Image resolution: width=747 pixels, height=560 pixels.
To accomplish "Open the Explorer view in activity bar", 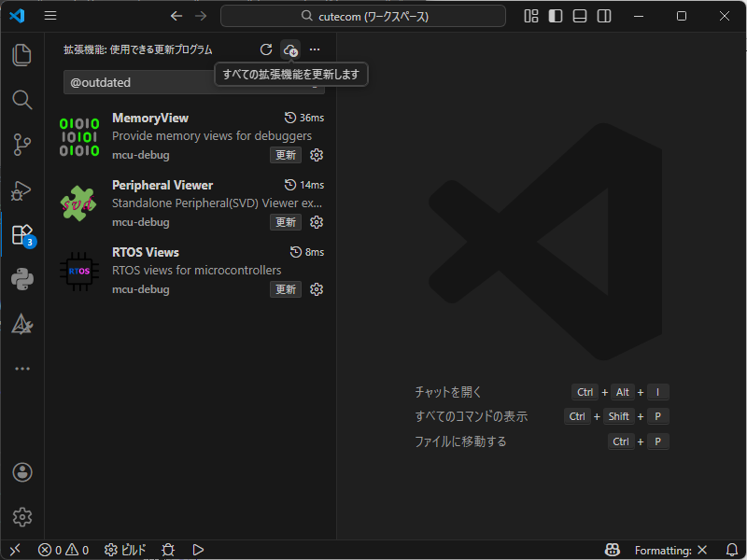I will click(21, 55).
